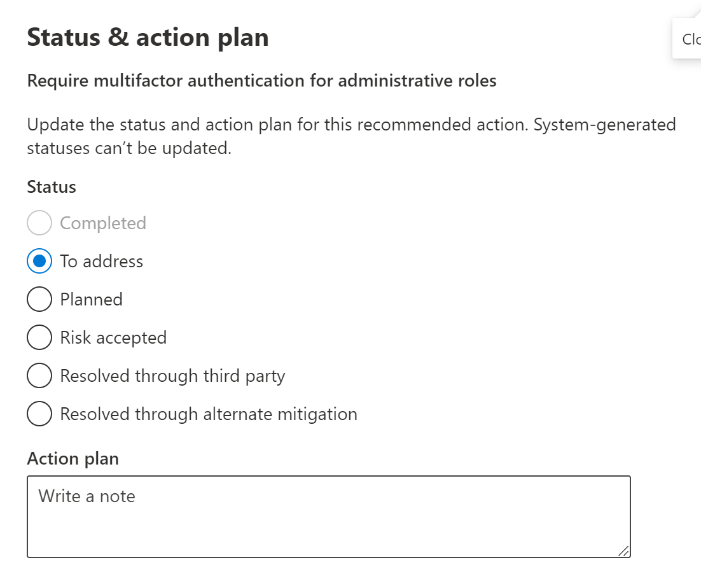Image resolution: width=701 pixels, height=588 pixels.
Task: Click "Resolved through third party" label text
Action: tap(172, 376)
